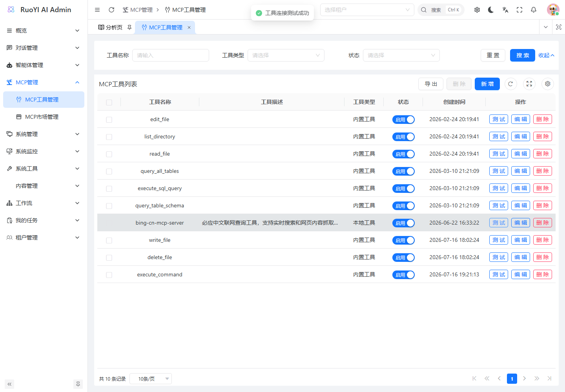Close the MCP工具管理 tab

(x=189, y=27)
